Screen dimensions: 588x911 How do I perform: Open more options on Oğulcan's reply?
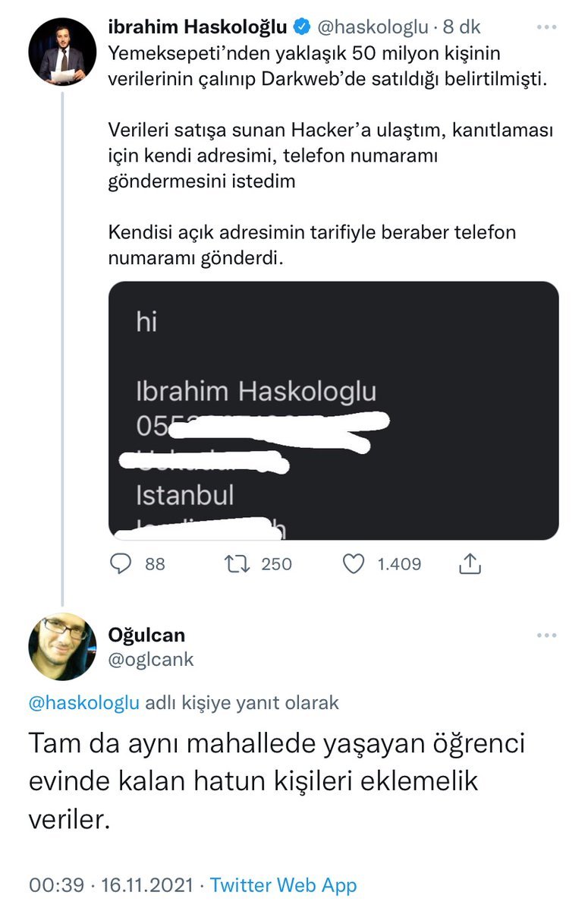click(x=547, y=635)
